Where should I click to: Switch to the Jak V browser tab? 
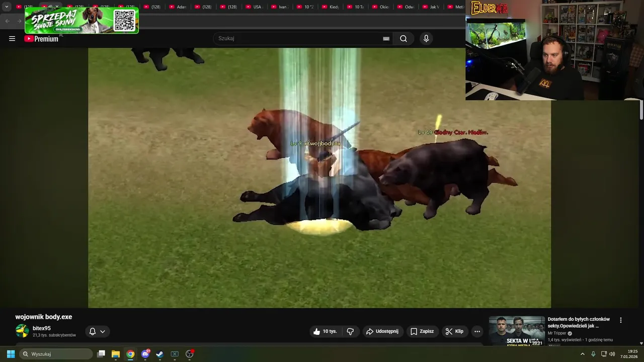432,7
